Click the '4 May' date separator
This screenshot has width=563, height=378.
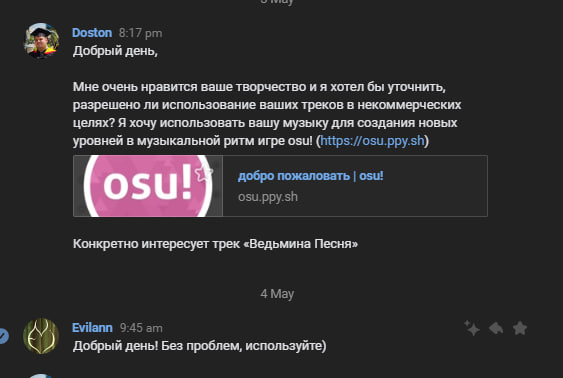[x=277, y=294]
